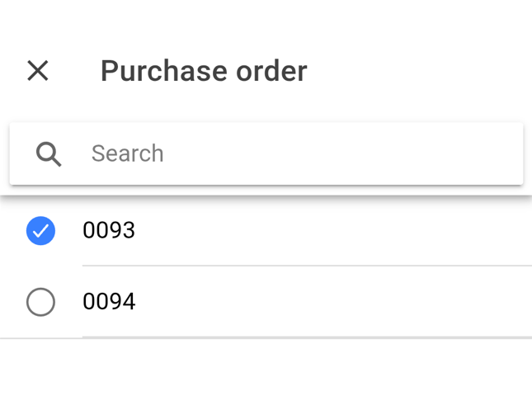Start a search via the magnifier

click(49, 153)
